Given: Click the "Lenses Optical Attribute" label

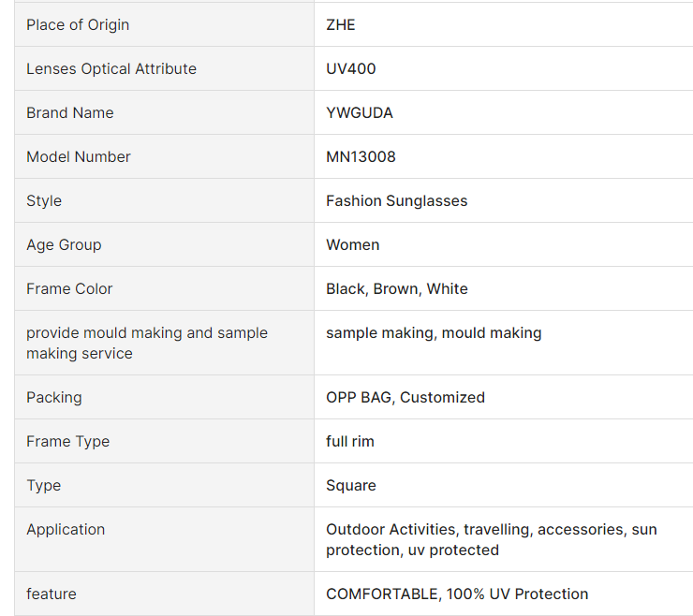Looking at the screenshot, I should pos(111,68).
